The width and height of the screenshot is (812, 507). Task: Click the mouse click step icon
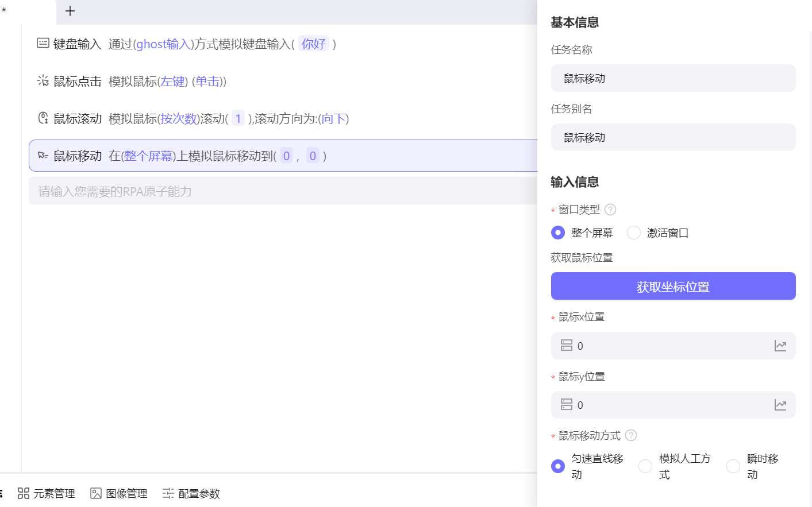pyautogui.click(x=43, y=81)
